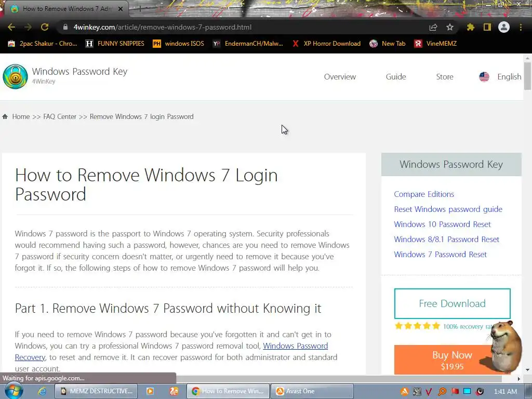Open the 1:41 AM system clock

coord(506,392)
